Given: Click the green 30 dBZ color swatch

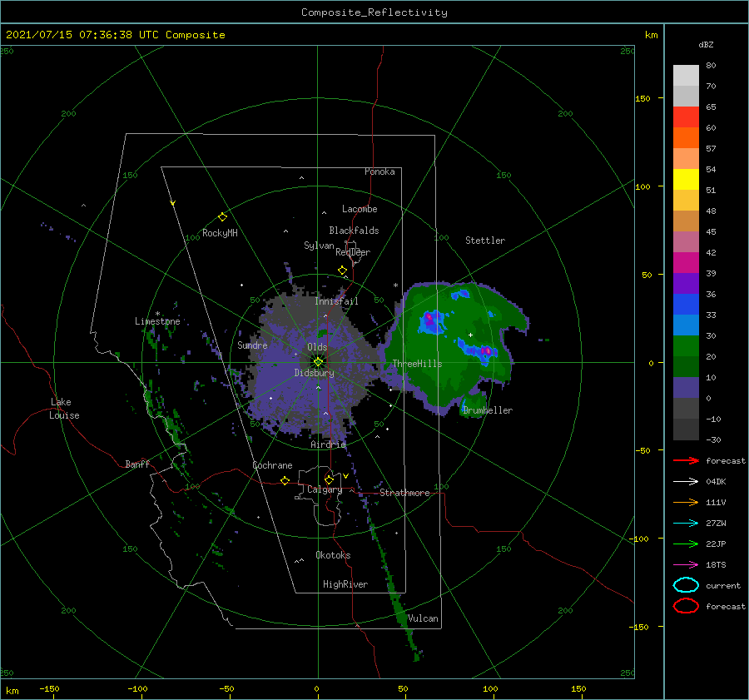Looking at the screenshot, I should tap(686, 345).
